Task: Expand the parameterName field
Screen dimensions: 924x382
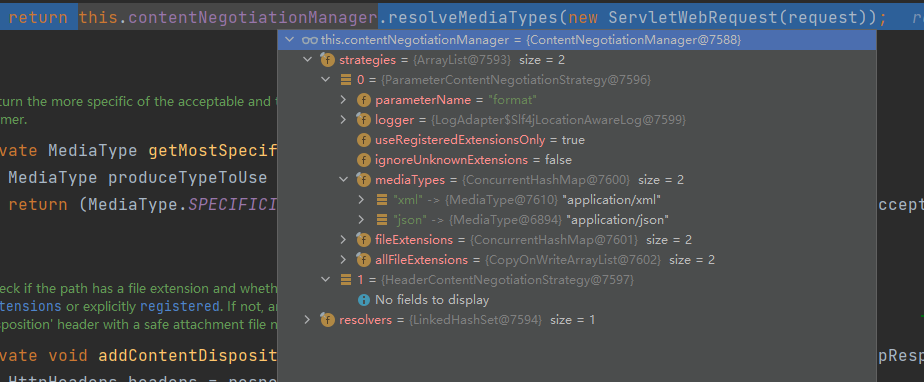Action: 344,100
